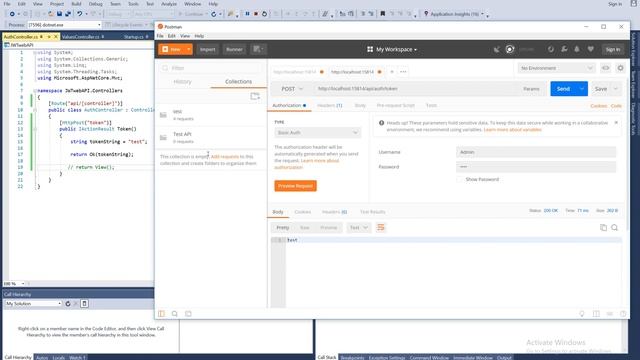This screenshot has height=360, width=640.
Task: Open the response Cookies tab
Action: (x=303, y=212)
